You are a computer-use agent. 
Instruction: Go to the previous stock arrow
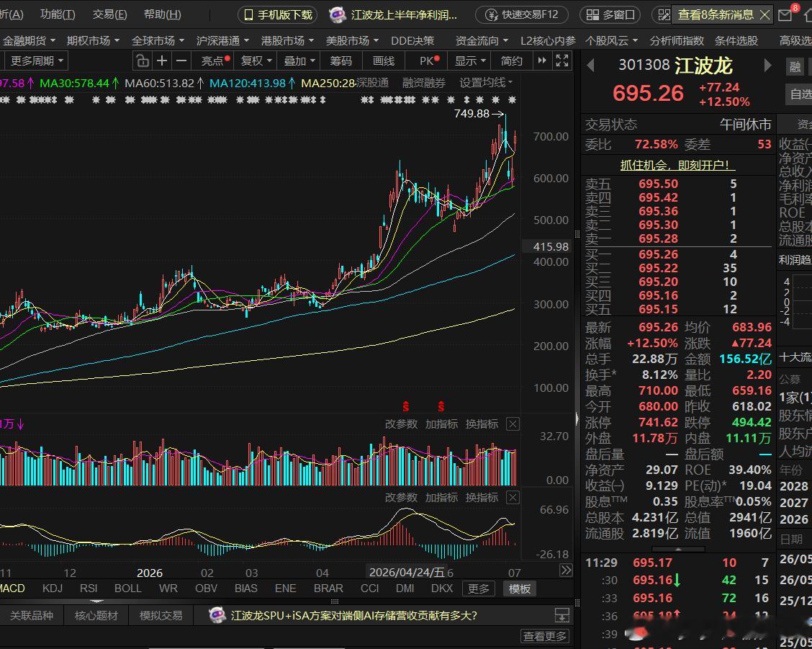pos(590,66)
